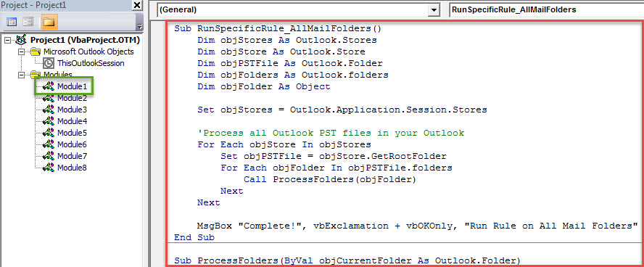This screenshot has width=644, height=267.
Task: Click the green 'Process all Outlook PST files' comment
Action: tap(331, 133)
